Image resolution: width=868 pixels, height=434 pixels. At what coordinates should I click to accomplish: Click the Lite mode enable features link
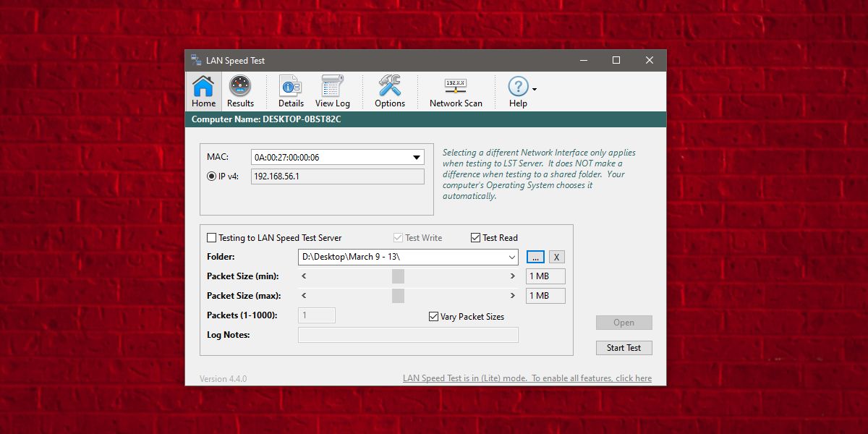coord(527,378)
